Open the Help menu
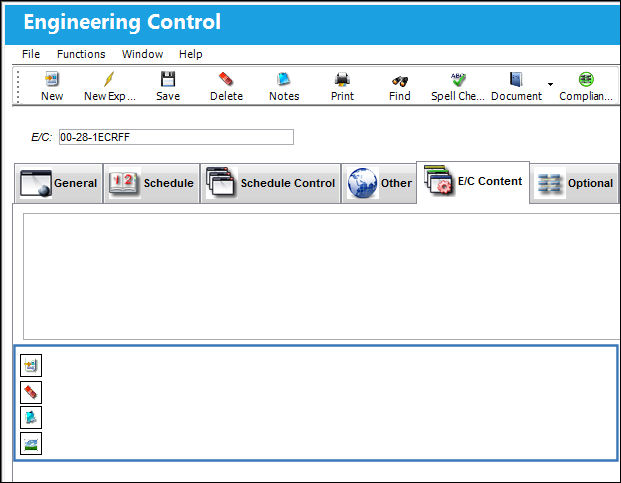Viewport: 621px width, 483px height. pos(190,54)
